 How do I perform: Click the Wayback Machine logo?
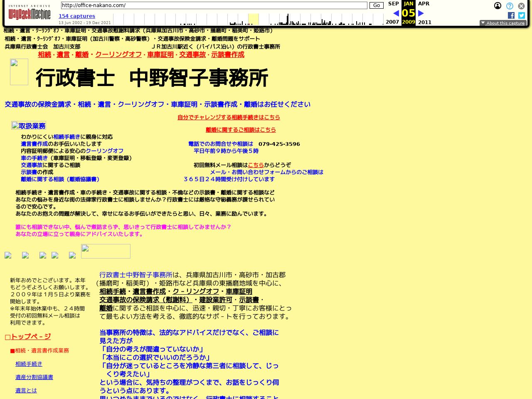pos(29,12)
